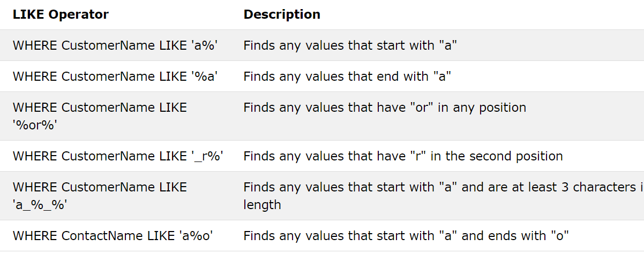644x254 pixels.
Task: Click the 'a_%_%' pattern text
Action: pos(40,204)
